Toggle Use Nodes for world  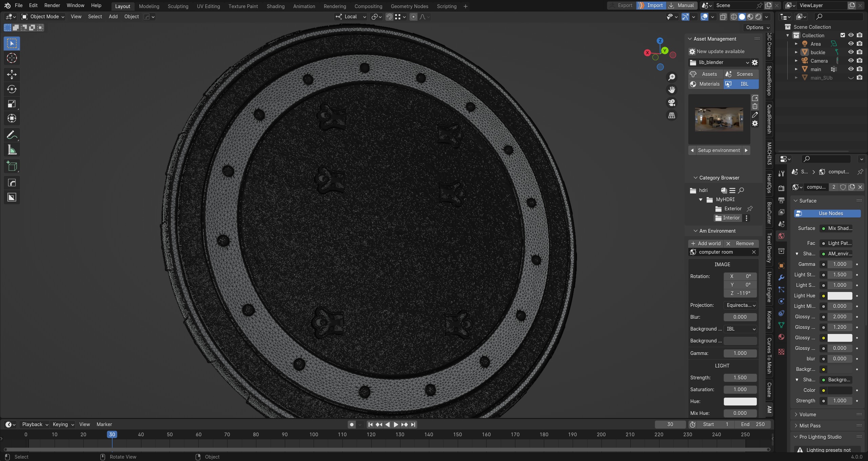[x=827, y=213]
